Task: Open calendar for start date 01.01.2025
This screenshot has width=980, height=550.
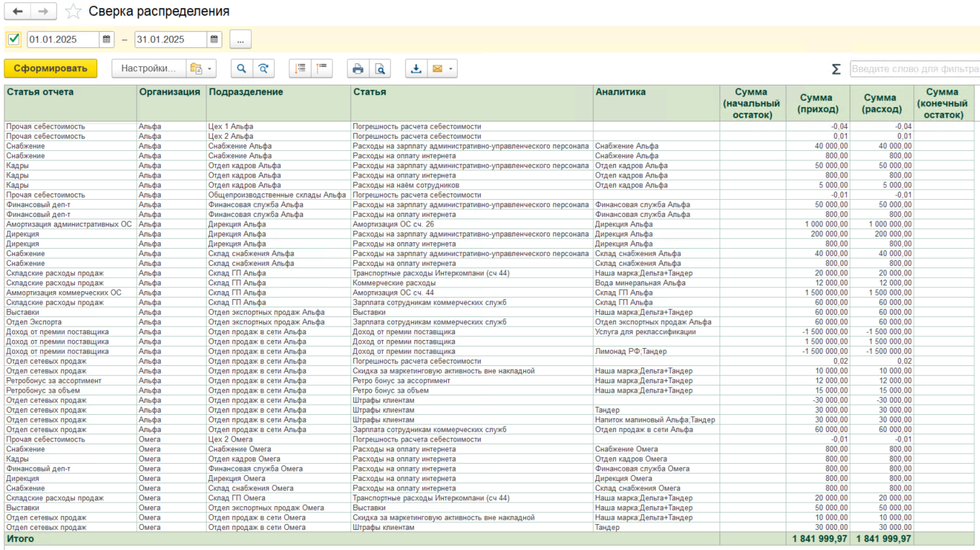Action: pyautogui.click(x=106, y=40)
